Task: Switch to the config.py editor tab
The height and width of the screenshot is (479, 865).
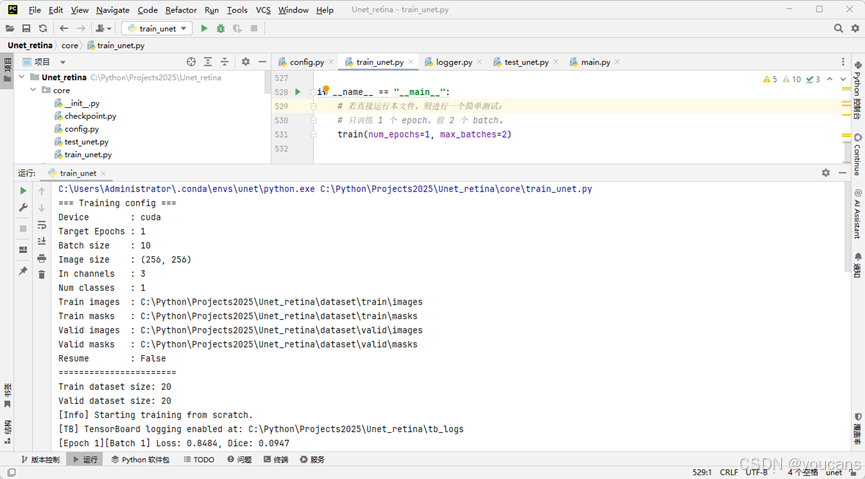Action: [306, 62]
